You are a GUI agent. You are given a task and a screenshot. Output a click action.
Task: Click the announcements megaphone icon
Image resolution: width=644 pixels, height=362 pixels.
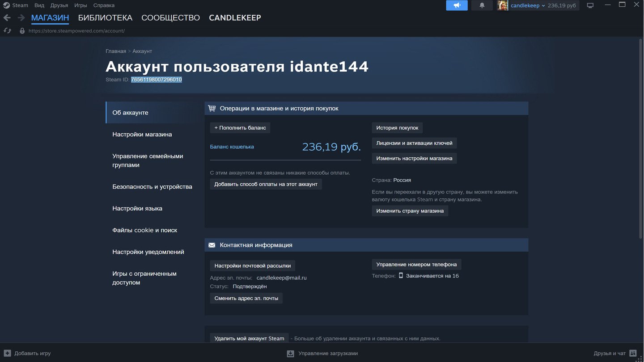point(457,5)
